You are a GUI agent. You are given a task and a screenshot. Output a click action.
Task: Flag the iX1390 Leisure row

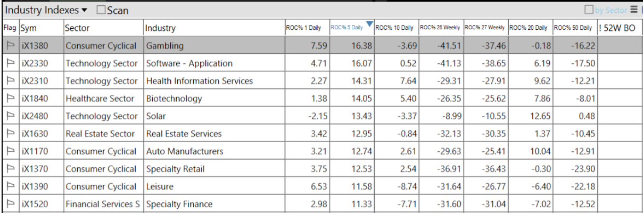tap(10, 186)
